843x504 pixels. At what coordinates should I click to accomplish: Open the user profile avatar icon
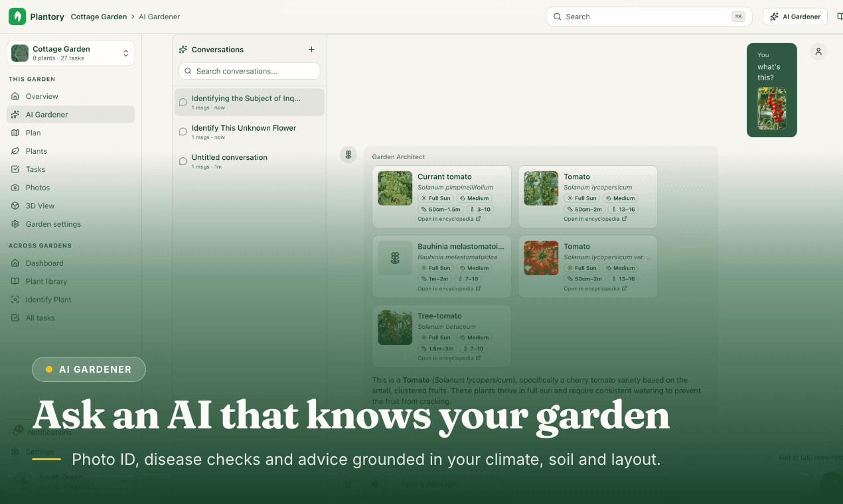pos(818,52)
